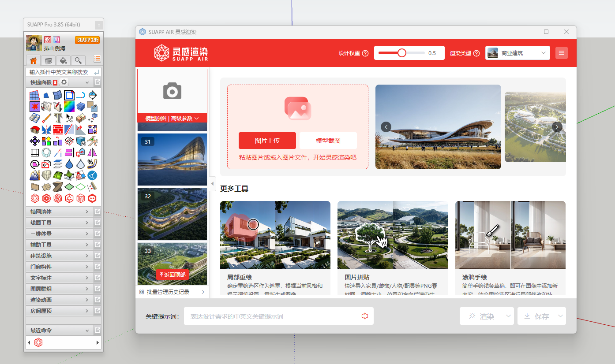This screenshot has width=615, height=364.
Task: Pop out the 轴网墙体 panel
Action: 97,212
